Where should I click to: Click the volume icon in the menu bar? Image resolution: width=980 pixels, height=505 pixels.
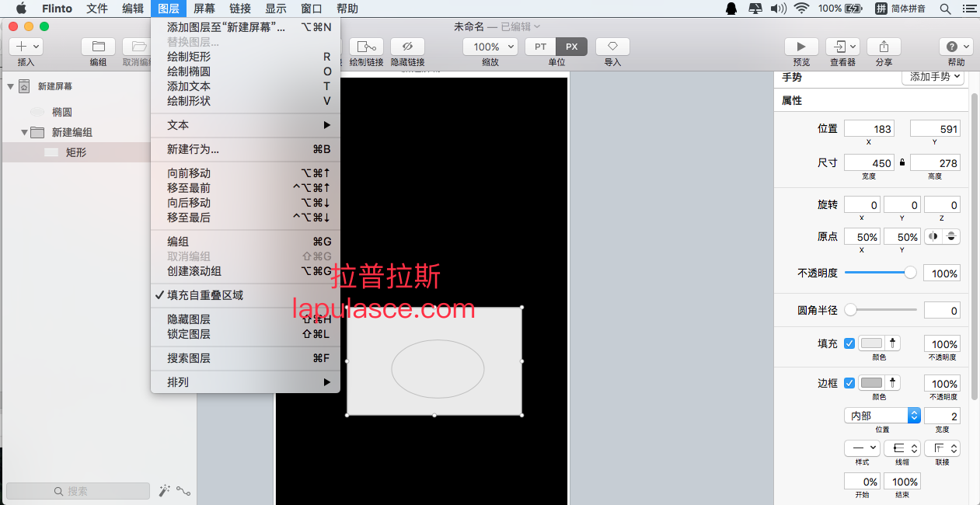click(x=777, y=9)
